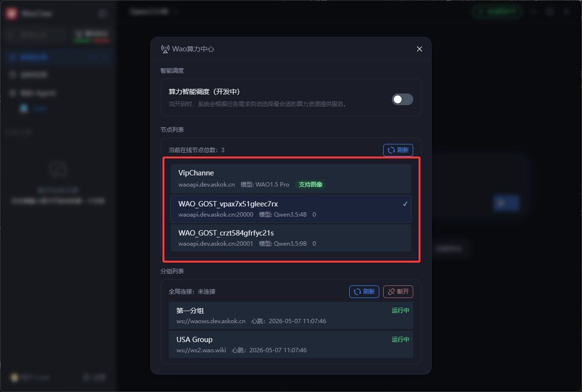Click the ws://waows.dev.askok.cn address
582x392 pixels.
coord(211,321)
